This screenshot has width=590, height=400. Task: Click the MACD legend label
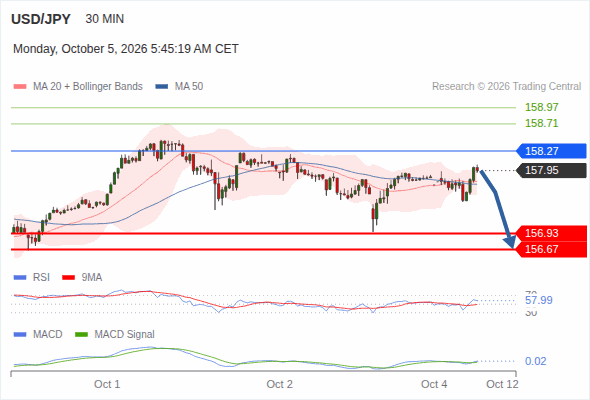coord(48,335)
